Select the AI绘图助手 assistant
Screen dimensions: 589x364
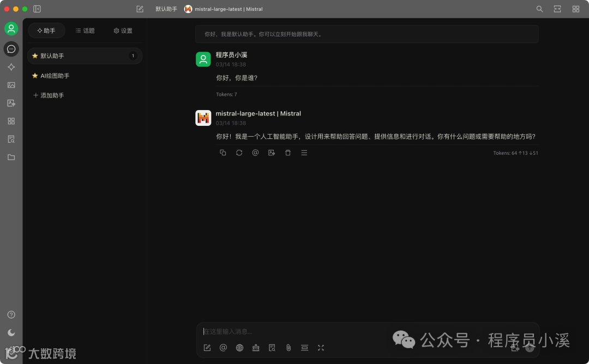[85, 76]
